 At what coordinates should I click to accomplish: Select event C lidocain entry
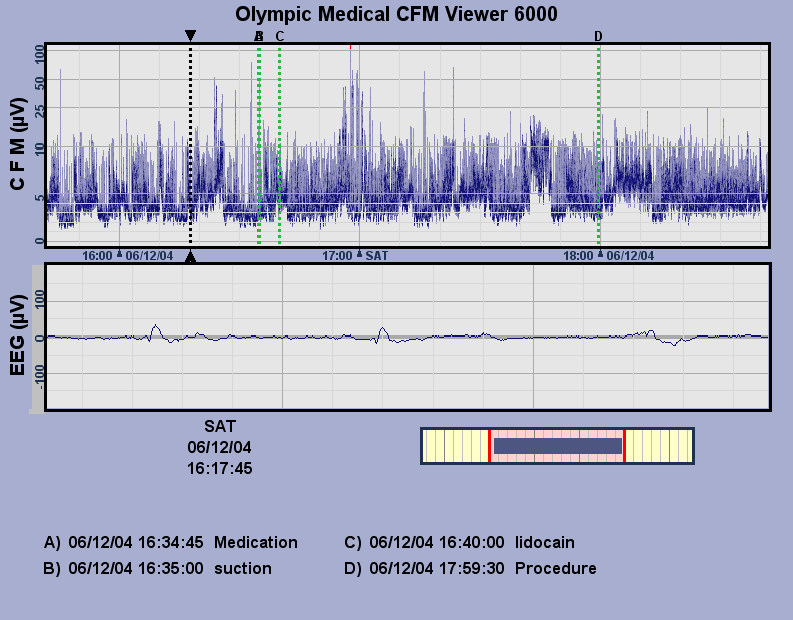click(x=459, y=543)
